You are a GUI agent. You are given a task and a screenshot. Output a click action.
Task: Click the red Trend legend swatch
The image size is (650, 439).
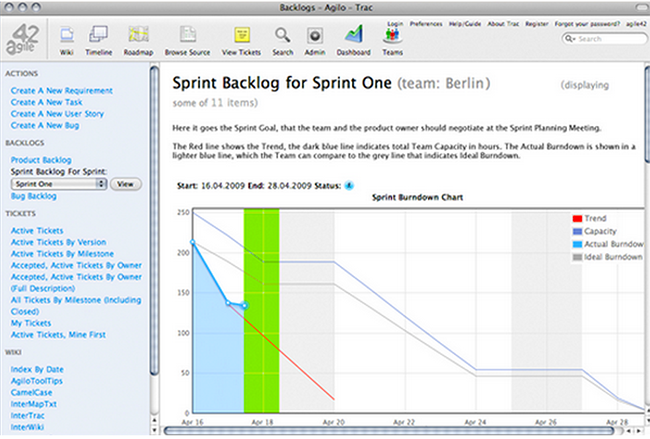(577, 218)
